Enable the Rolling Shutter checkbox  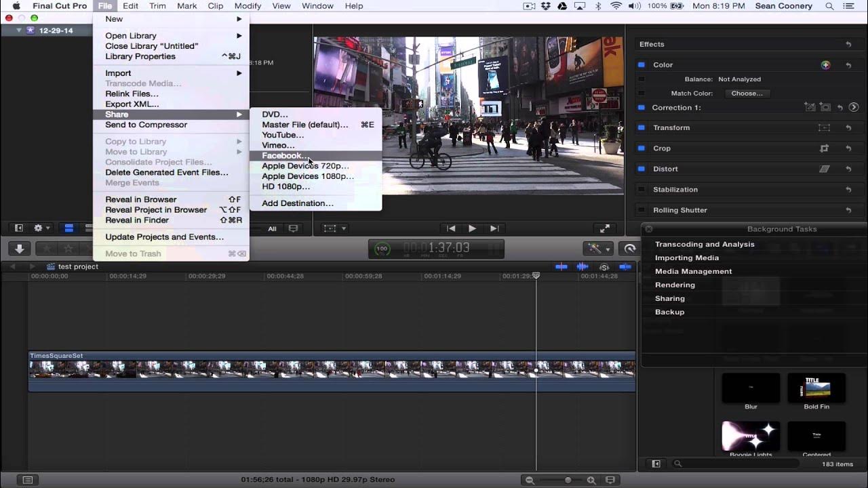(x=642, y=210)
